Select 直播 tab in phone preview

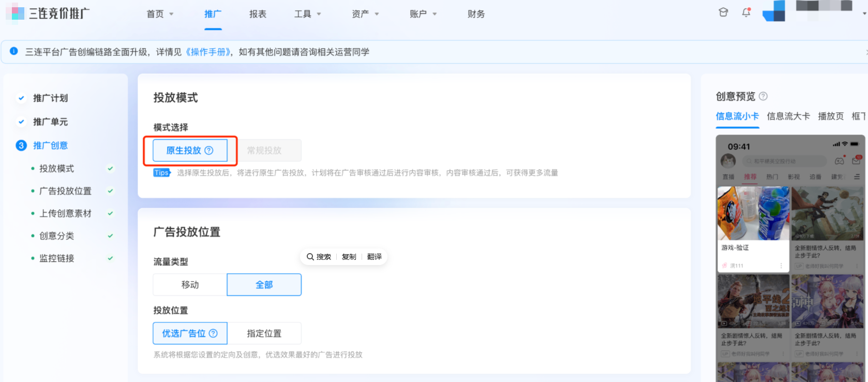coord(728,177)
